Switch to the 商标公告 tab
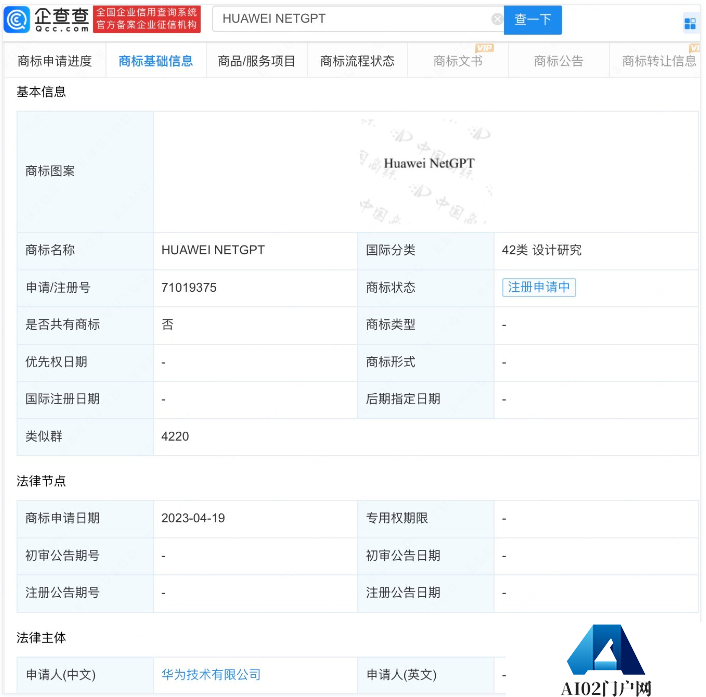This screenshot has height=697, width=706. pyautogui.click(x=559, y=61)
